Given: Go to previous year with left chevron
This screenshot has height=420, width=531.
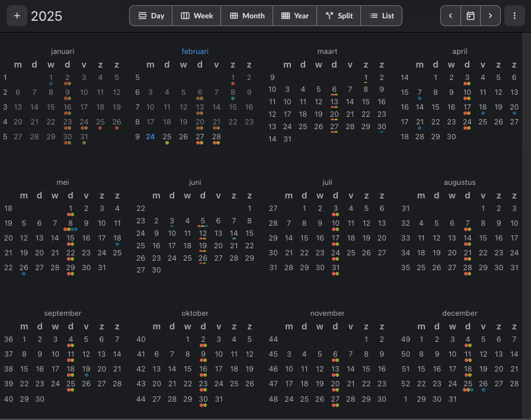Looking at the screenshot, I should (x=450, y=16).
